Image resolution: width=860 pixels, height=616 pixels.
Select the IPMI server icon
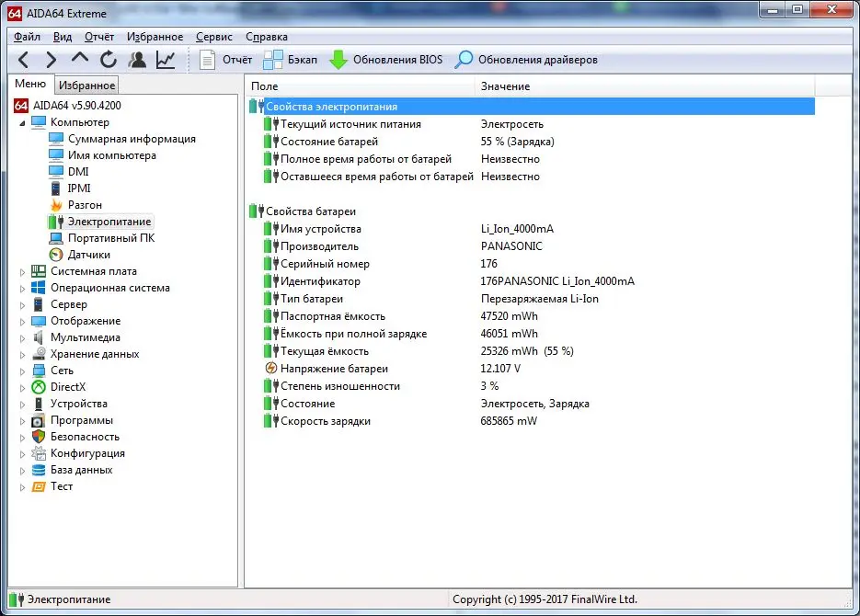56,188
